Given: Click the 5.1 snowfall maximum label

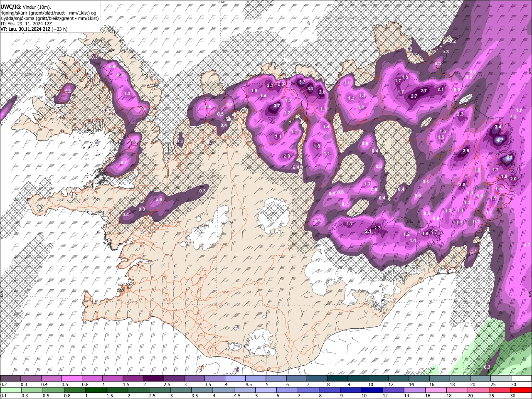Looking at the screenshot, I should click(x=509, y=158).
